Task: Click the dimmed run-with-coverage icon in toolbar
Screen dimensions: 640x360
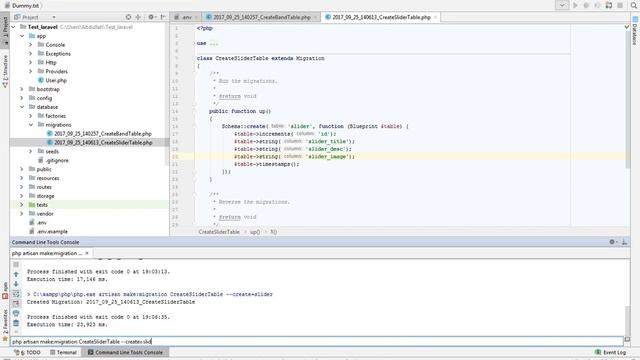Action: coord(597,5)
